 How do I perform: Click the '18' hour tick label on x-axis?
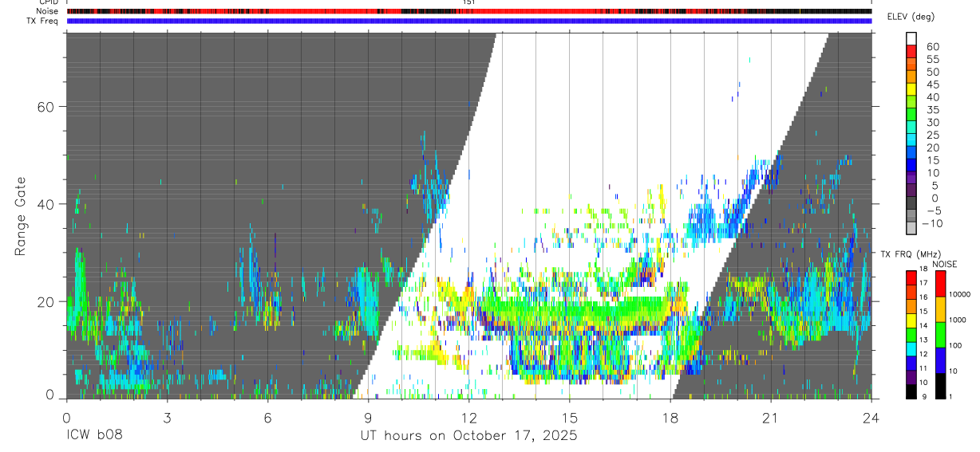tap(670, 418)
